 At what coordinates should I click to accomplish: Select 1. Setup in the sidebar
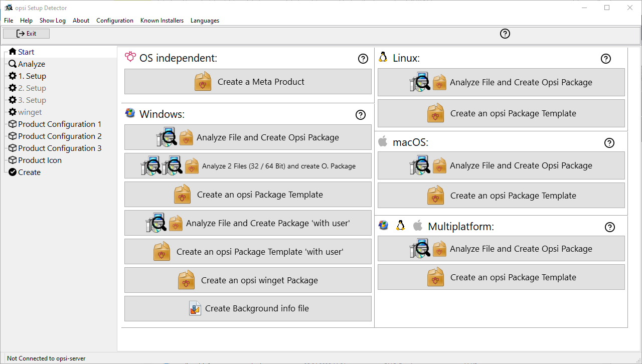click(x=32, y=76)
